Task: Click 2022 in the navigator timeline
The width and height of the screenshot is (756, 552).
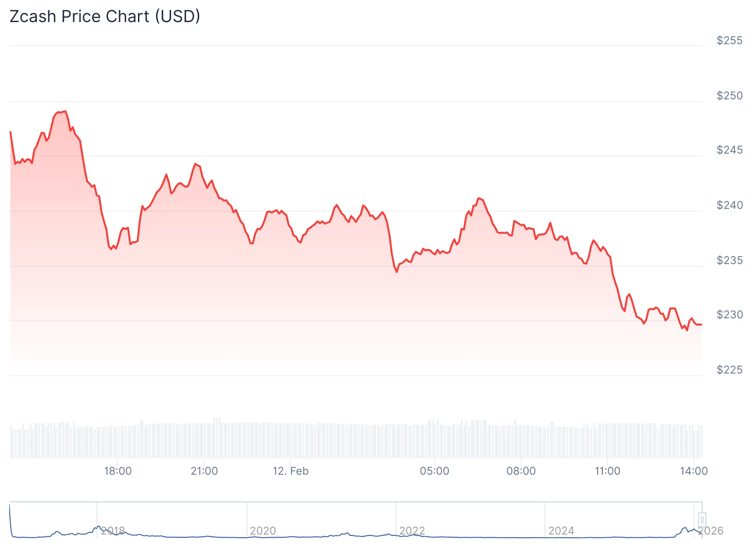Action: tap(412, 531)
